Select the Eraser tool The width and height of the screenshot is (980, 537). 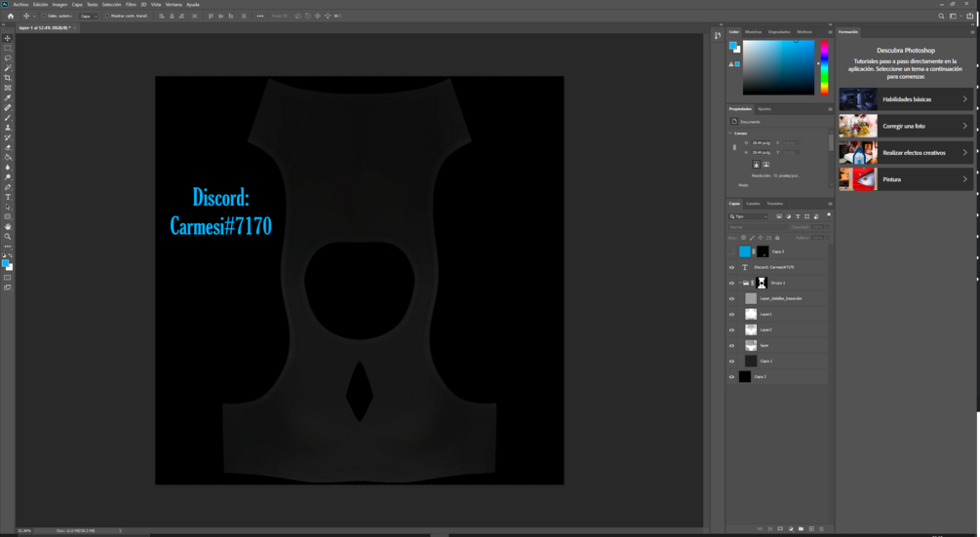pyautogui.click(x=8, y=147)
